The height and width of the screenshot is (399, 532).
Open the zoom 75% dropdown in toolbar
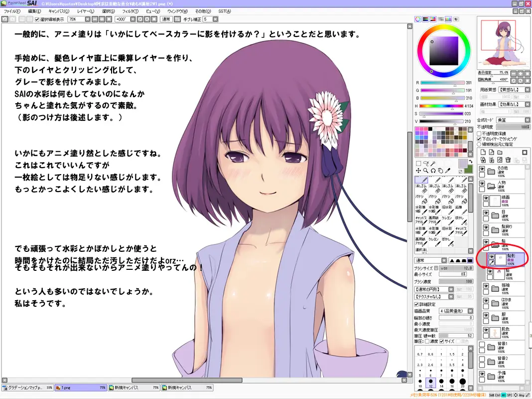(x=88, y=19)
